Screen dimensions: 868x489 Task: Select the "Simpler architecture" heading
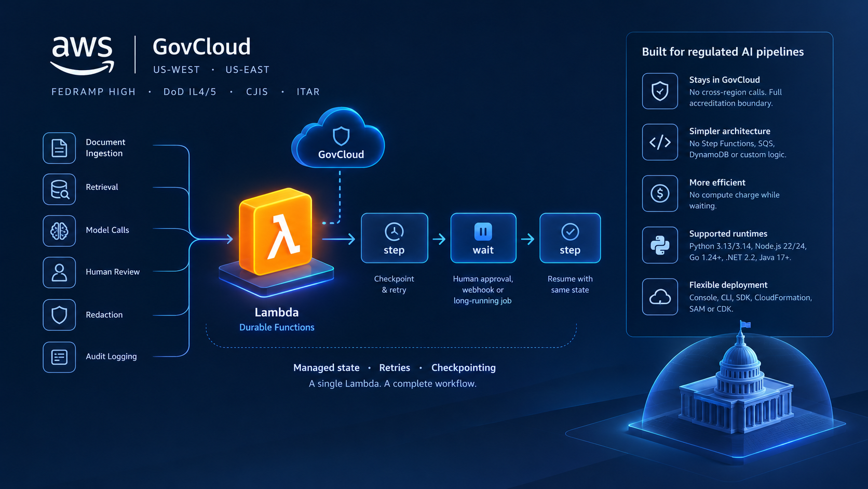pyautogui.click(x=730, y=131)
